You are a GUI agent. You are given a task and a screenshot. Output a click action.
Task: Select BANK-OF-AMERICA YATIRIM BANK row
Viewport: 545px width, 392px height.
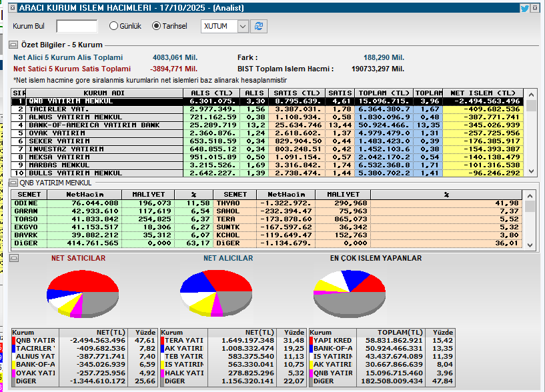267,125
